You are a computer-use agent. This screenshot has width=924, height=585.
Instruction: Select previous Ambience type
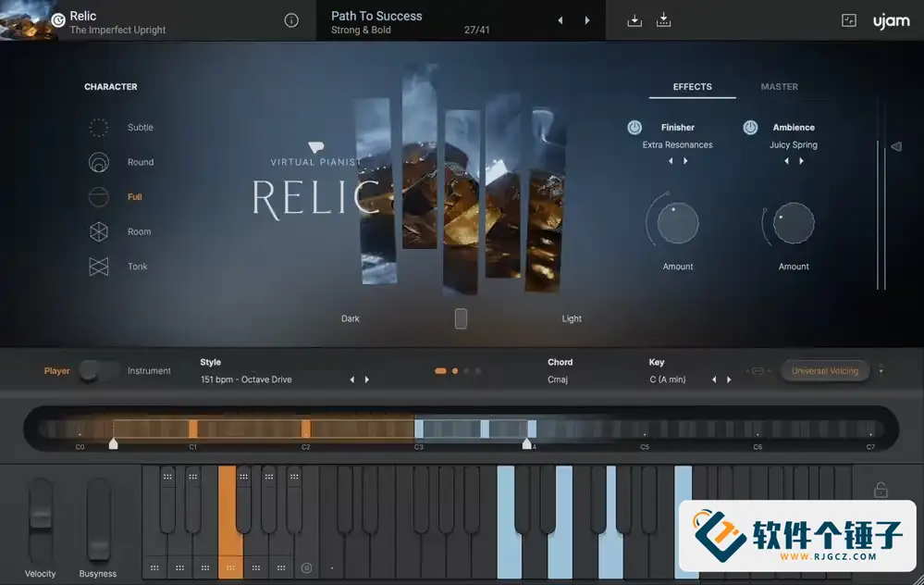click(787, 161)
